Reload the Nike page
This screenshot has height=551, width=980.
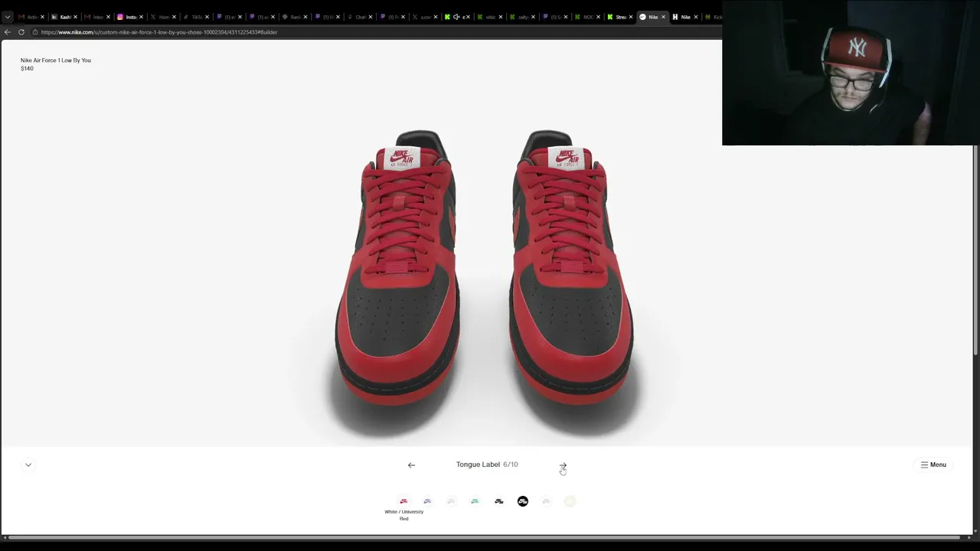point(21,32)
